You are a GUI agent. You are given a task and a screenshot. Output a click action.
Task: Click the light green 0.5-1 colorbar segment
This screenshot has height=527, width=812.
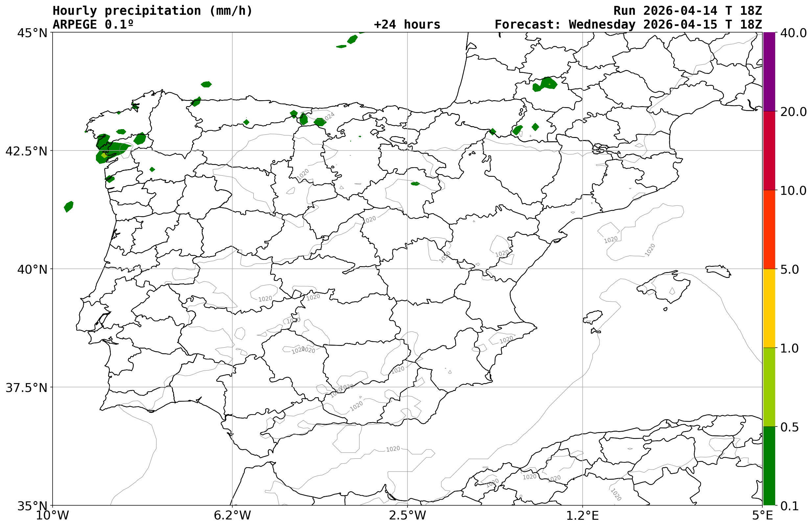[769, 387]
